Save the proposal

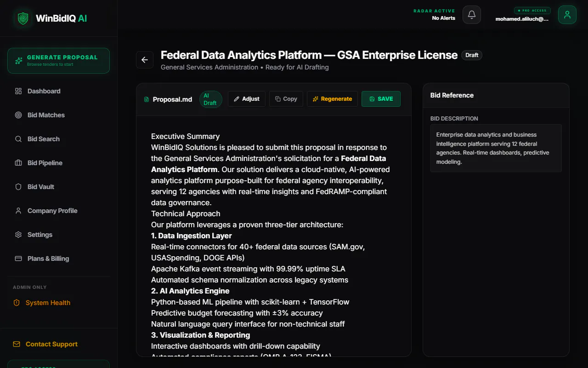click(x=381, y=99)
